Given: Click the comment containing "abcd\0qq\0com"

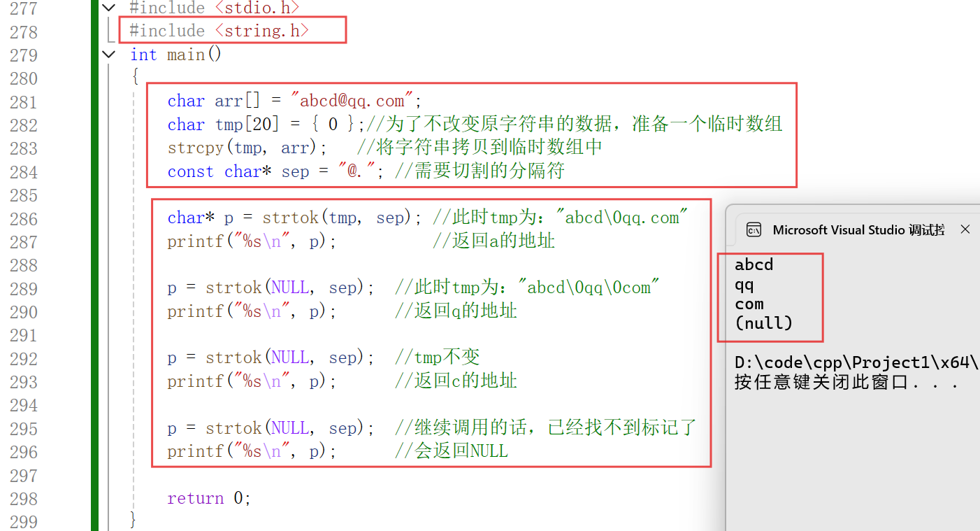Looking at the screenshot, I should click(528, 288).
